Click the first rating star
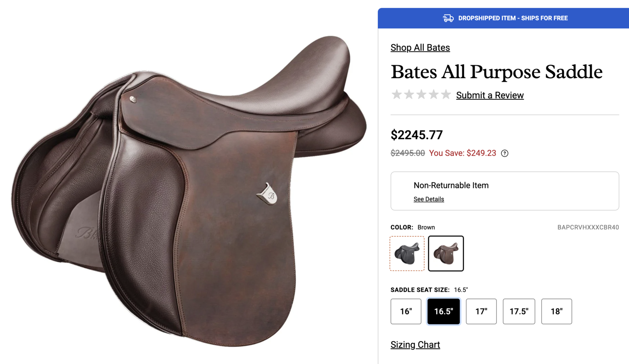This screenshot has width=629, height=364. 397,94
